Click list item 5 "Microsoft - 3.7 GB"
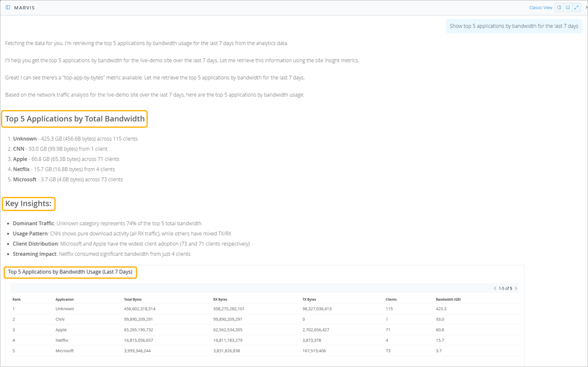 click(x=68, y=179)
